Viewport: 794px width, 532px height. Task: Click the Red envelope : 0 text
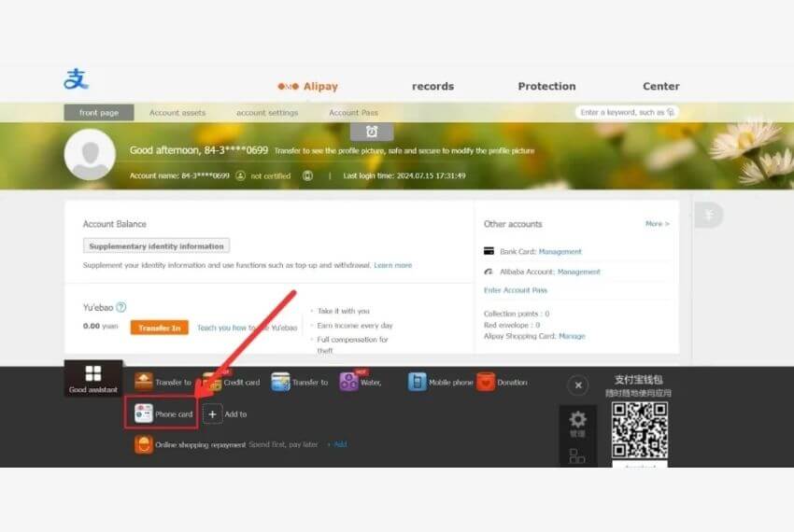(512, 325)
